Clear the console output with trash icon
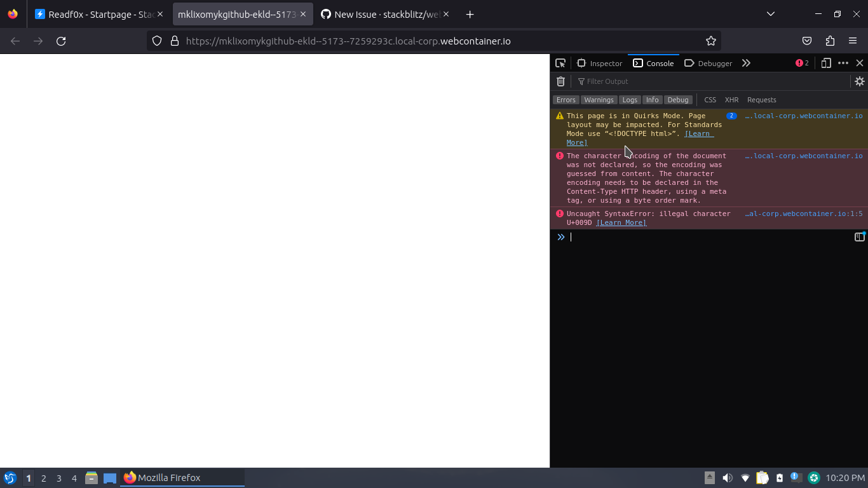The height and width of the screenshot is (488, 868). (560, 81)
